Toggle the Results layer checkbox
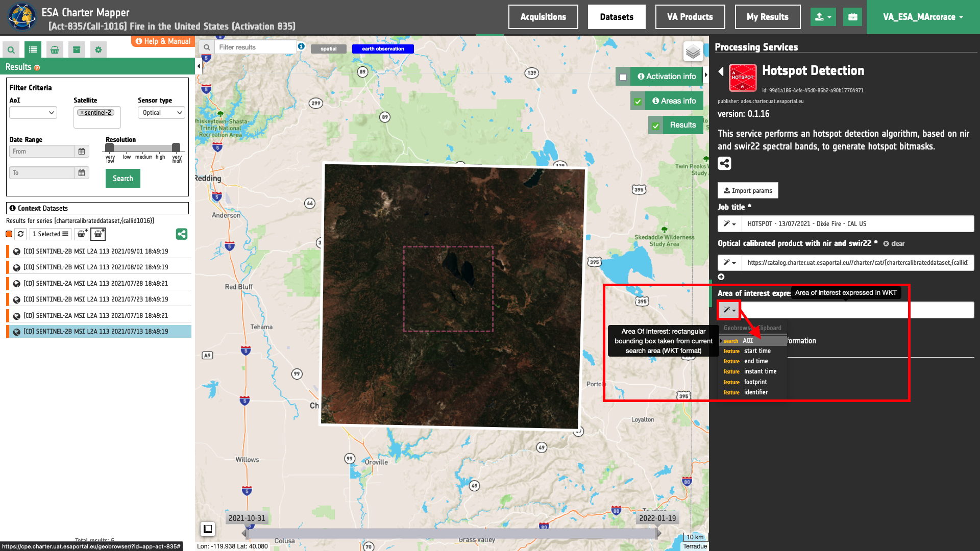The height and width of the screenshot is (551, 980). (x=656, y=126)
